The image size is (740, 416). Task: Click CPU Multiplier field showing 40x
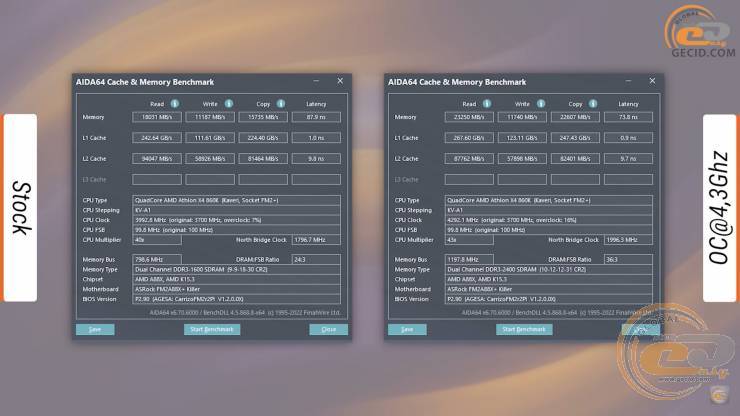(x=157, y=240)
